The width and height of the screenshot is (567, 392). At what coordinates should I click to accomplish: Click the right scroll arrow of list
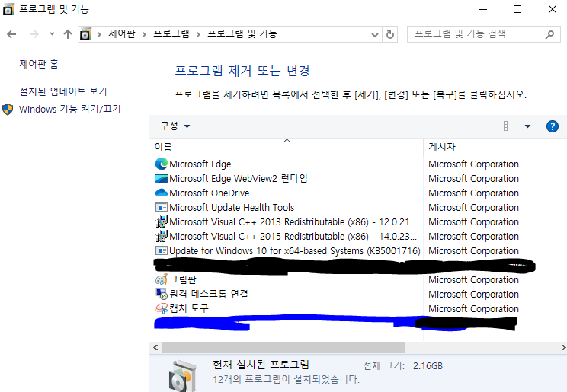coord(563,348)
